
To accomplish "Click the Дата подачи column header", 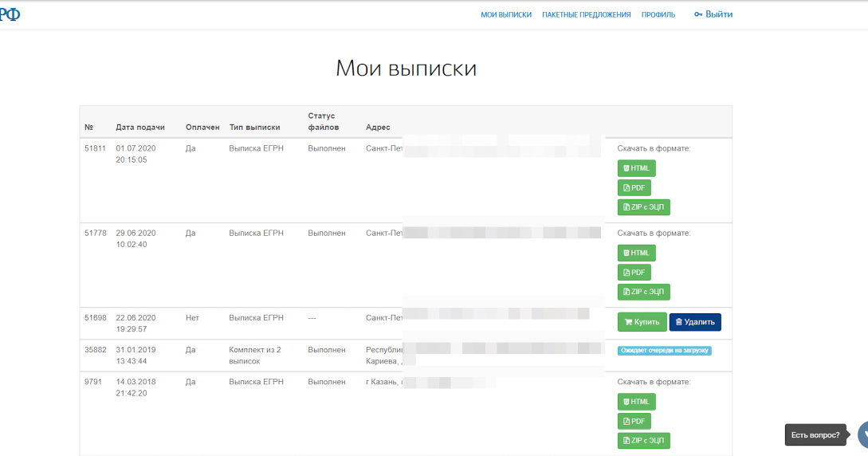I will coord(140,128).
